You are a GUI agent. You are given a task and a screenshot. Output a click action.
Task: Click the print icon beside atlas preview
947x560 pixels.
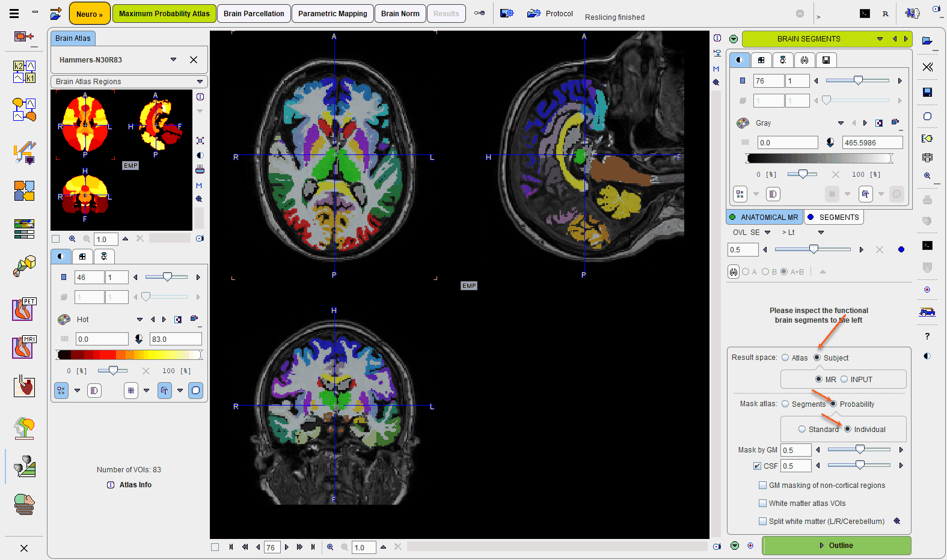coord(200,169)
